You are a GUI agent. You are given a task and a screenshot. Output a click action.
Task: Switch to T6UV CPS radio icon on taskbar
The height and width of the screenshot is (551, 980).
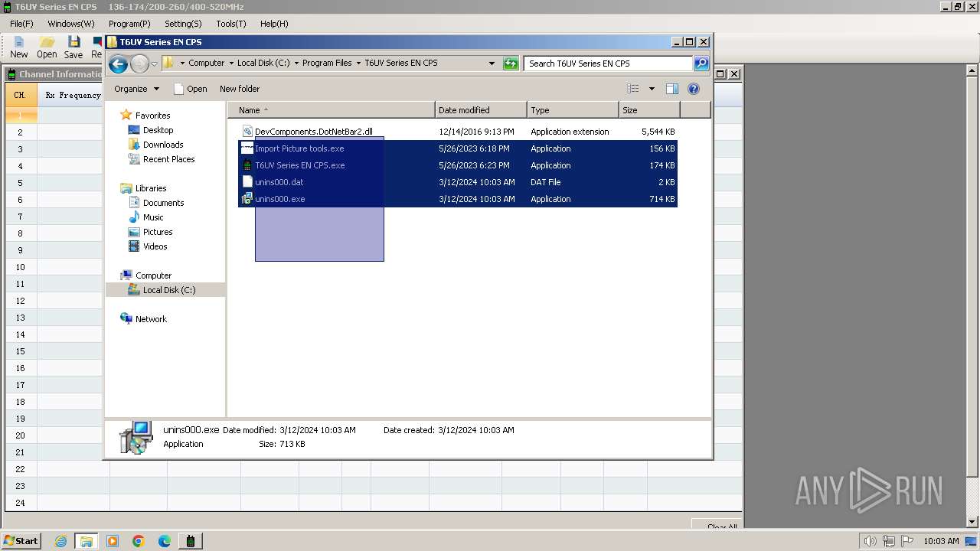point(191,541)
